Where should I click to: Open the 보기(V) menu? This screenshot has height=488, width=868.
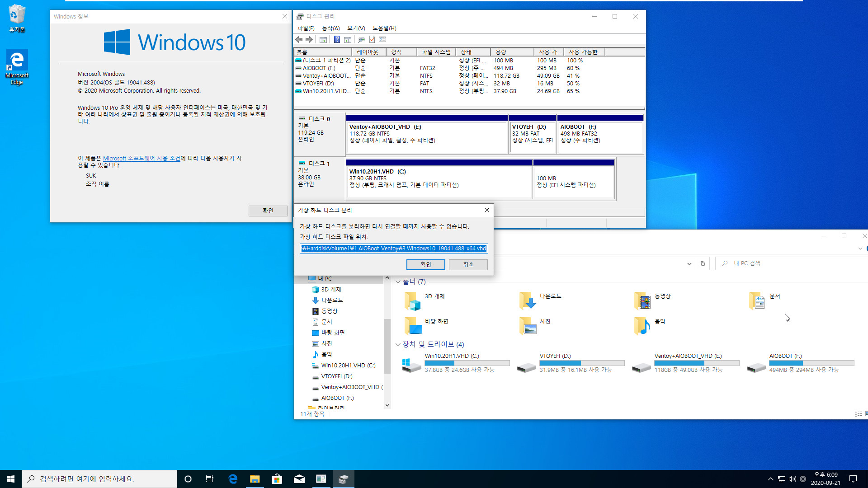(356, 28)
